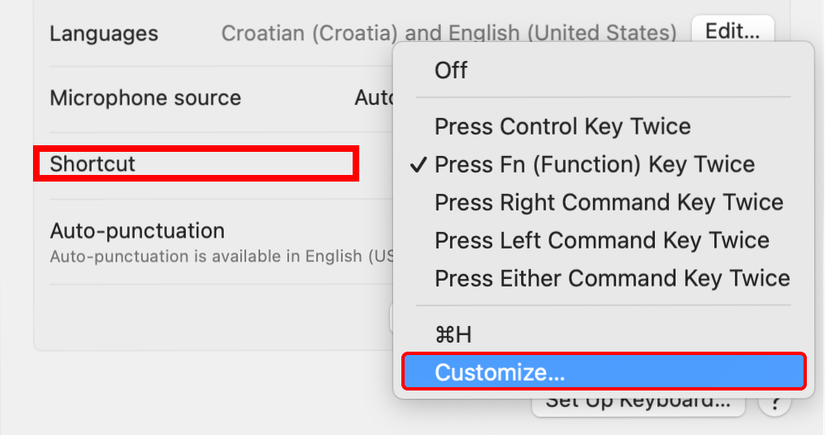Click the Languages setting label
The width and height of the screenshot is (825, 435).
coord(104,33)
